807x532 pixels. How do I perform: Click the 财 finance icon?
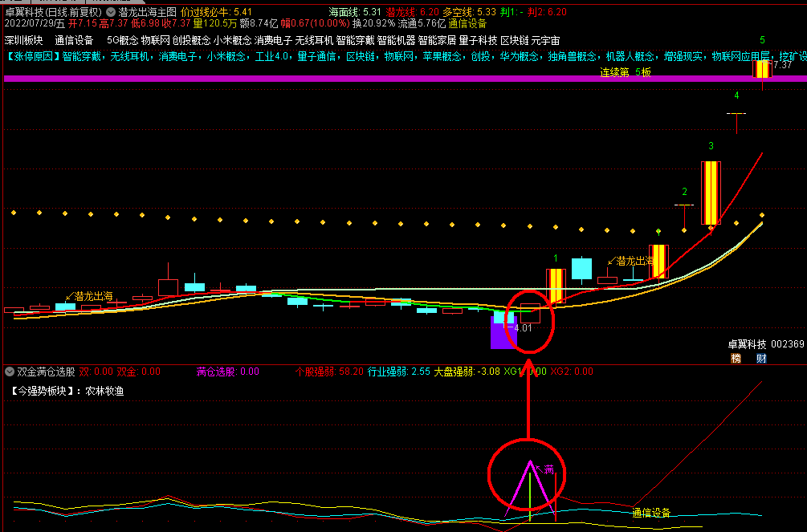click(762, 359)
